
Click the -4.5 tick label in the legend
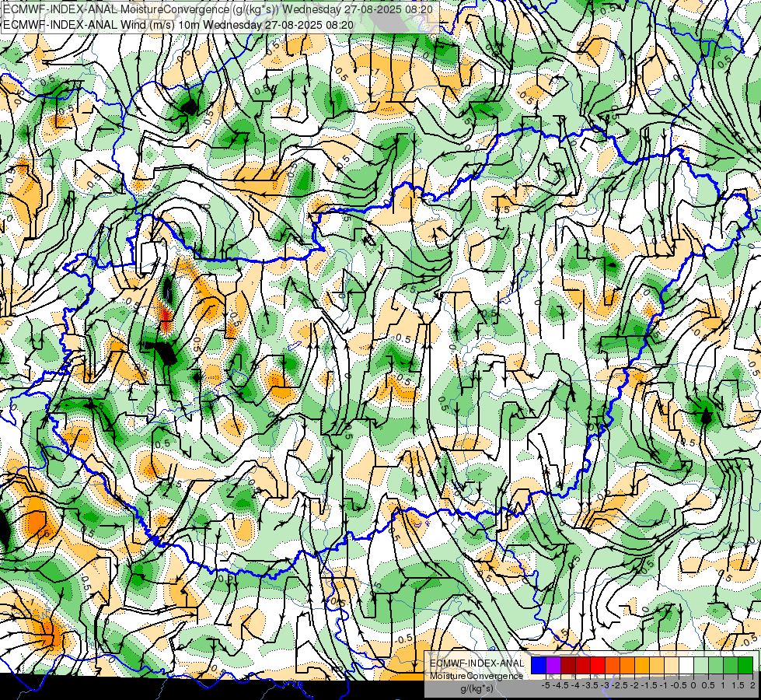tap(560, 685)
